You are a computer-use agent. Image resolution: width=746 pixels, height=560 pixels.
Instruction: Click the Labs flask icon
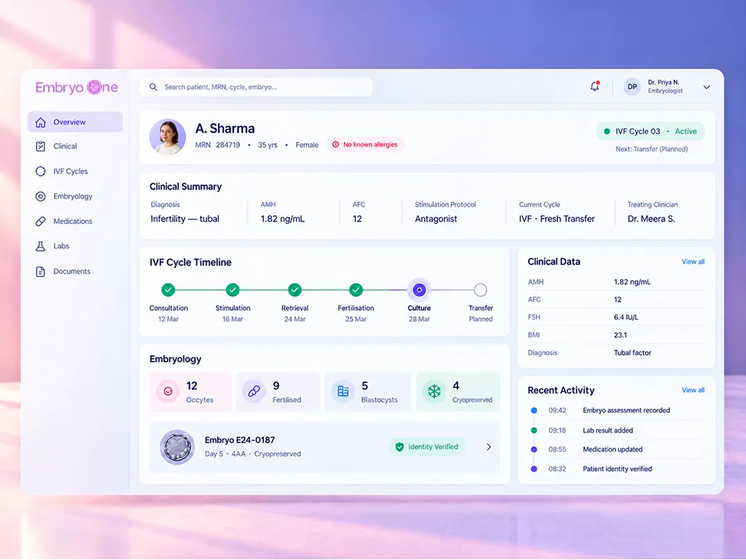click(x=40, y=246)
